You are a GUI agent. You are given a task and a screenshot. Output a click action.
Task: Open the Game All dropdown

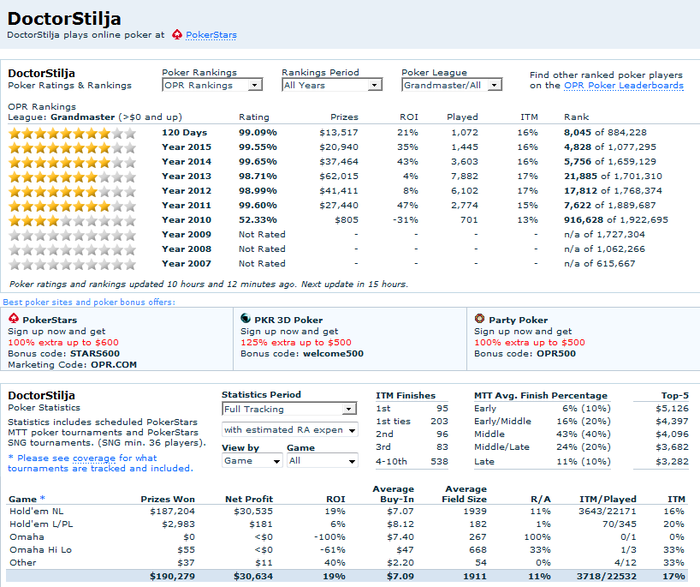pos(322,461)
